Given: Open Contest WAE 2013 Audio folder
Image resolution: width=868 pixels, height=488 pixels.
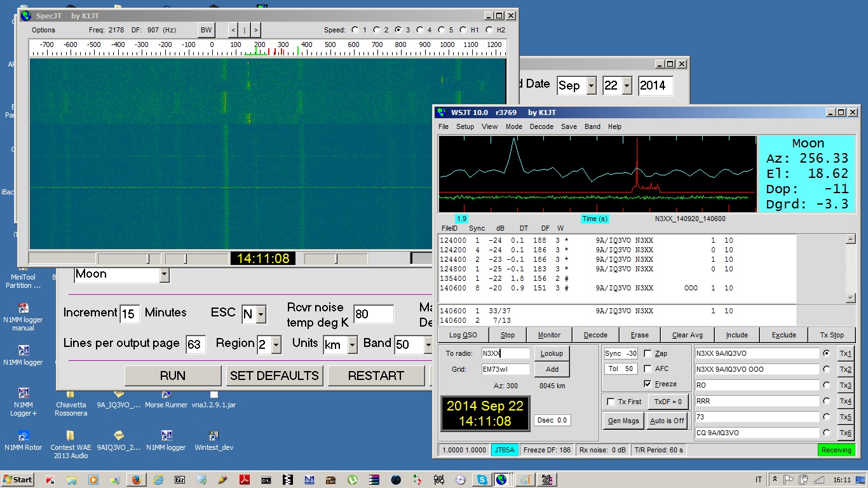Looking at the screenshot, I should point(70,436).
